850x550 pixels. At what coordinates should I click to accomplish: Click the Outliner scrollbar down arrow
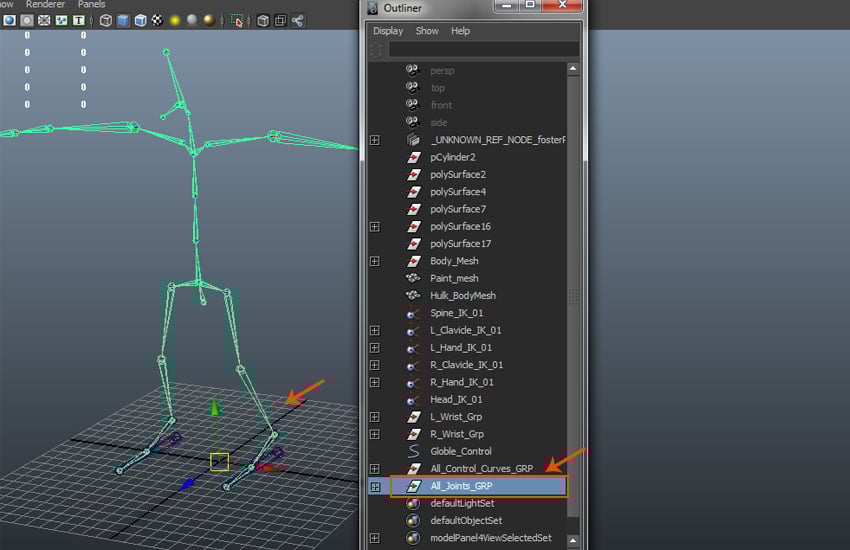573,538
